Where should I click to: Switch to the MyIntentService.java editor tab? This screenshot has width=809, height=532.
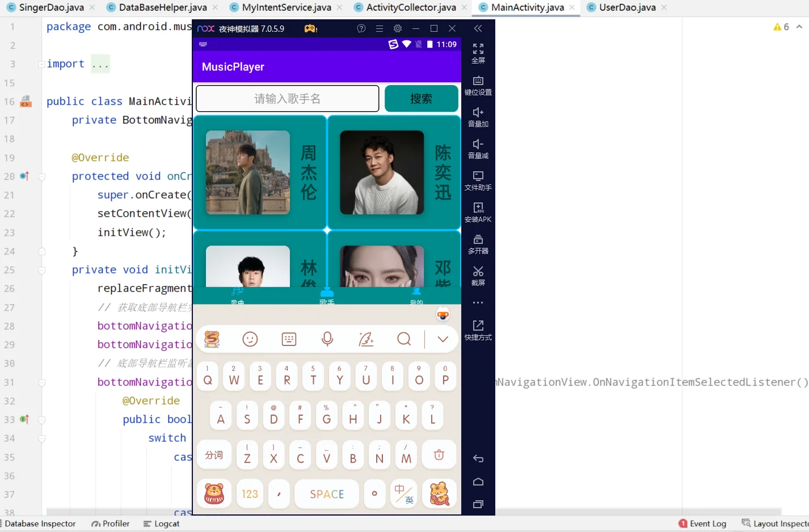coord(286,7)
